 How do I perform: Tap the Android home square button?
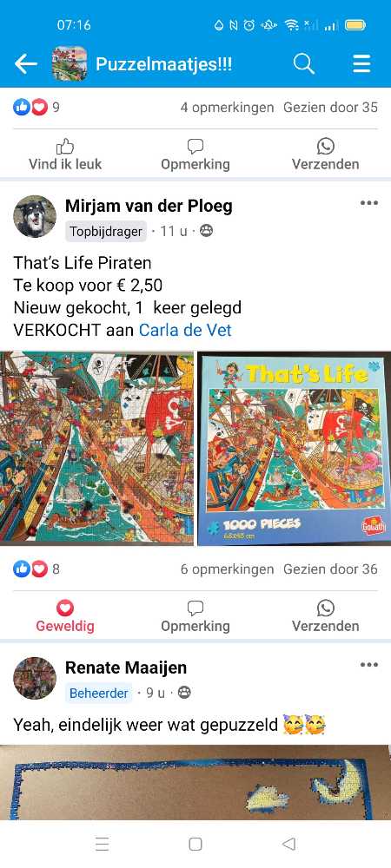tap(195, 844)
